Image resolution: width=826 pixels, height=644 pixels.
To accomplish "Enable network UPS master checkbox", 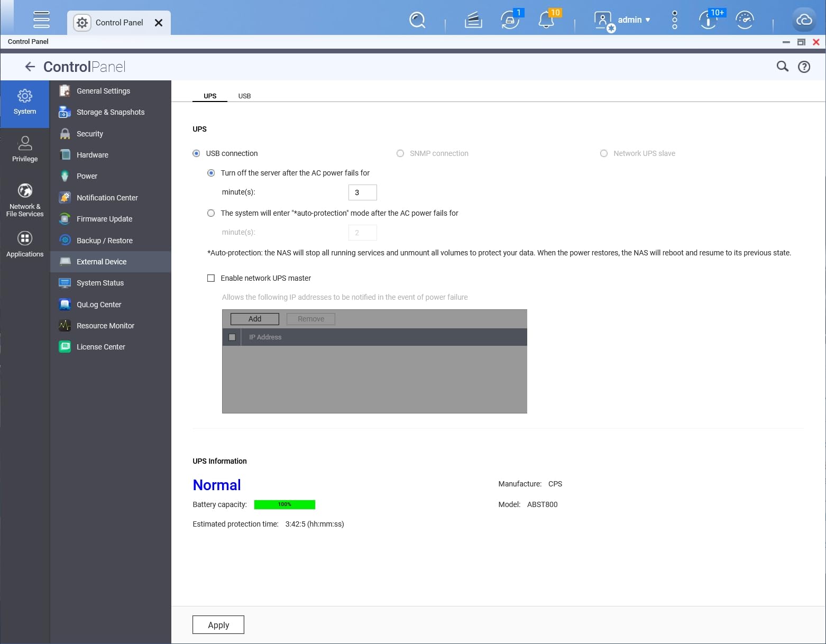I will [x=211, y=278].
